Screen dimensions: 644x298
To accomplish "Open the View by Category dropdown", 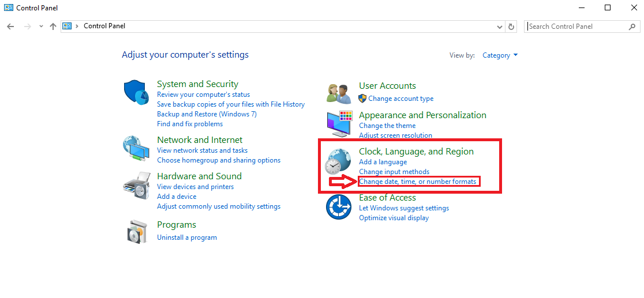I will click(x=500, y=55).
